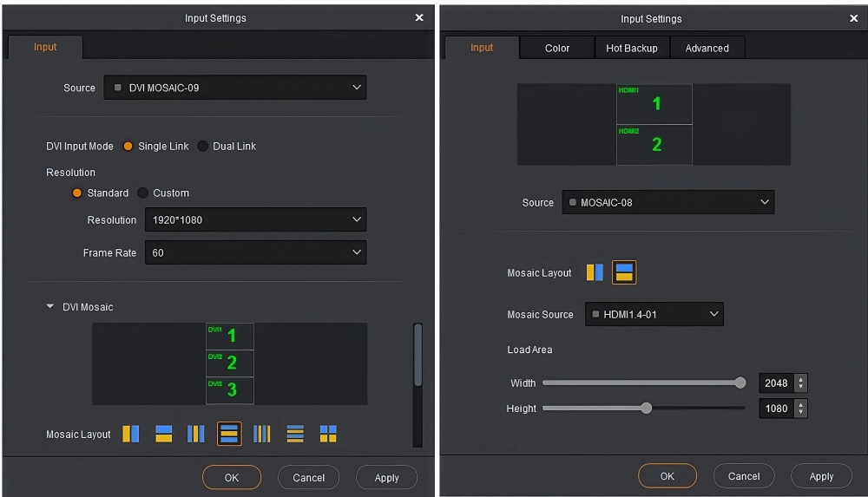Open the MOSAIC-08 source dropdown

tap(668, 202)
